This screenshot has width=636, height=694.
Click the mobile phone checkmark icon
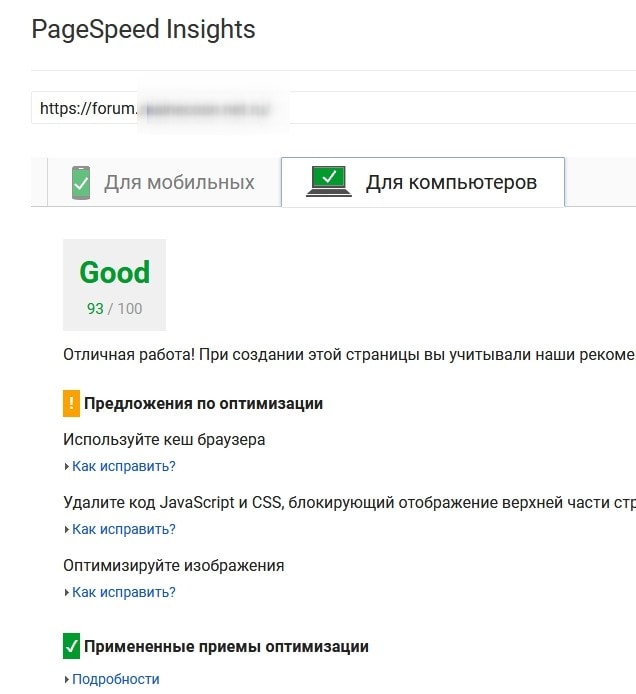pos(81,183)
